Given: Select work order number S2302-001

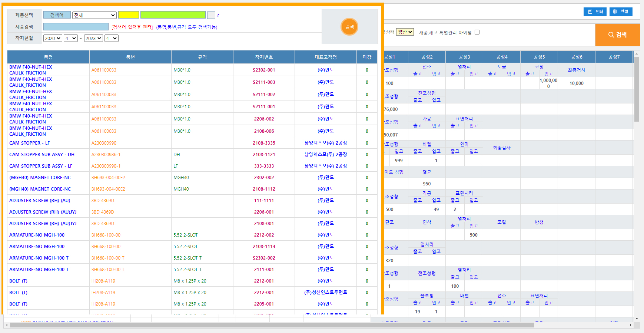Looking at the screenshot, I should pyautogui.click(x=264, y=70).
